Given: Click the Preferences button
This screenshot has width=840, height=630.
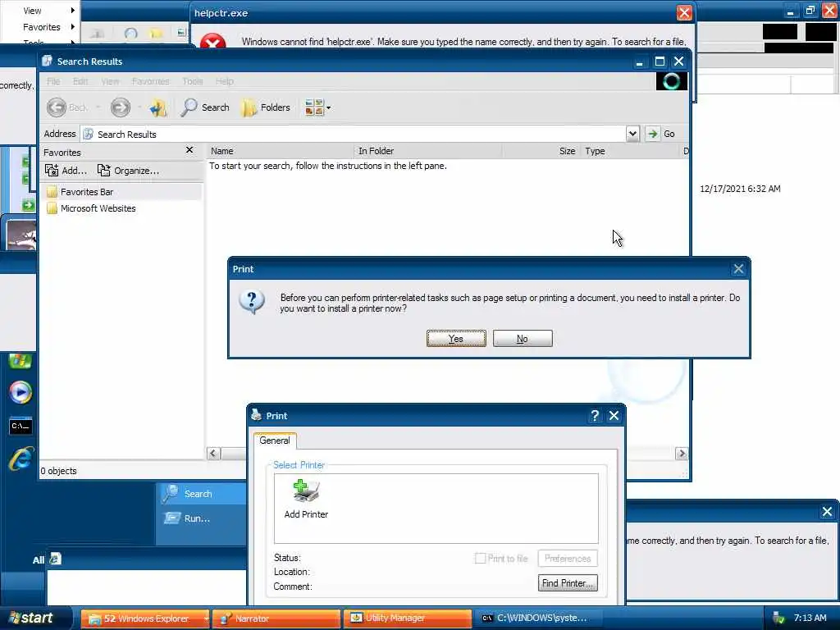Looking at the screenshot, I should pos(568,558).
